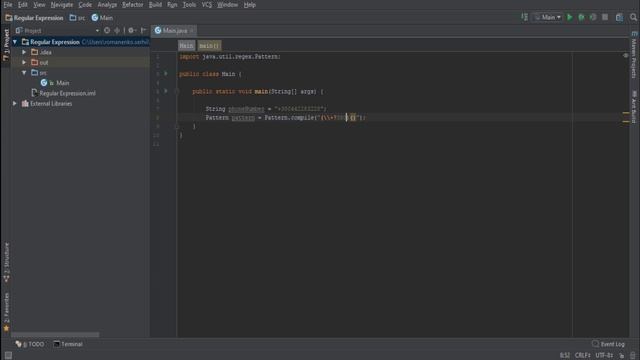Open the Code menu

click(85, 5)
